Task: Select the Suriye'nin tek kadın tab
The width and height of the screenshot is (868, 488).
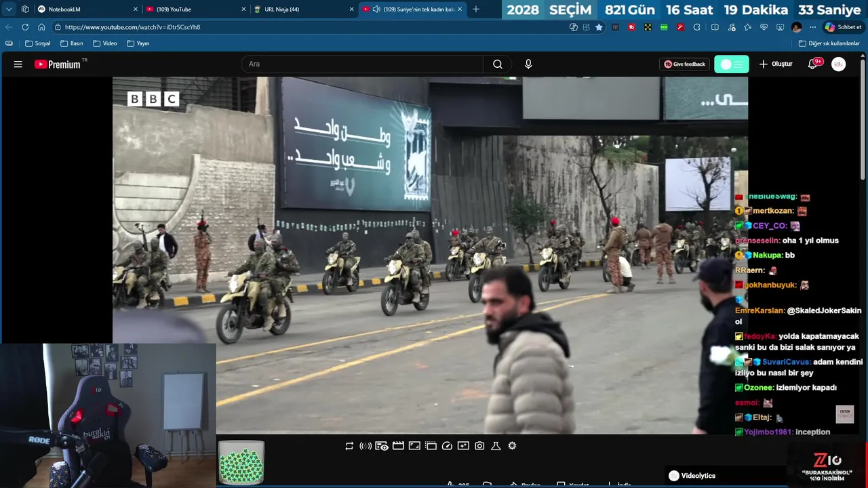Action: [412, 9]
